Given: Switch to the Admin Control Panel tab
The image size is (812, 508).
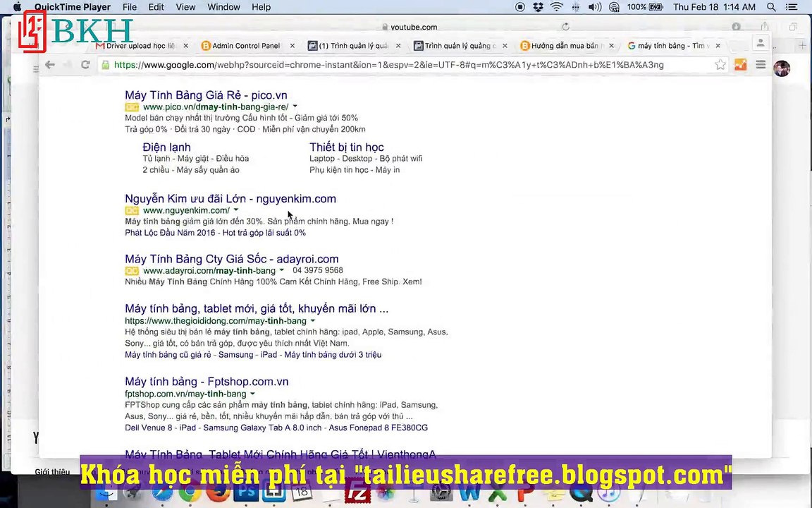Looking at the screenshot, I should 245,46.
